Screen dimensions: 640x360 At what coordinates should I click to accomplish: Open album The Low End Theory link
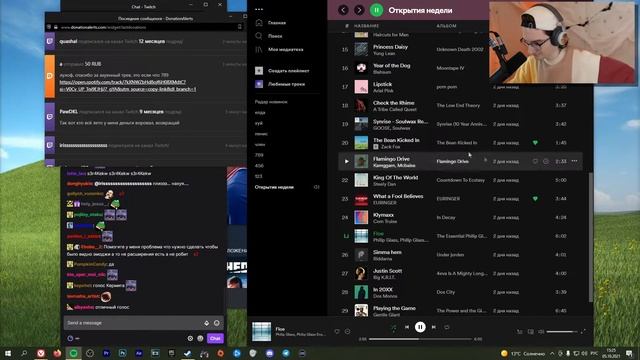pos(458,105)
